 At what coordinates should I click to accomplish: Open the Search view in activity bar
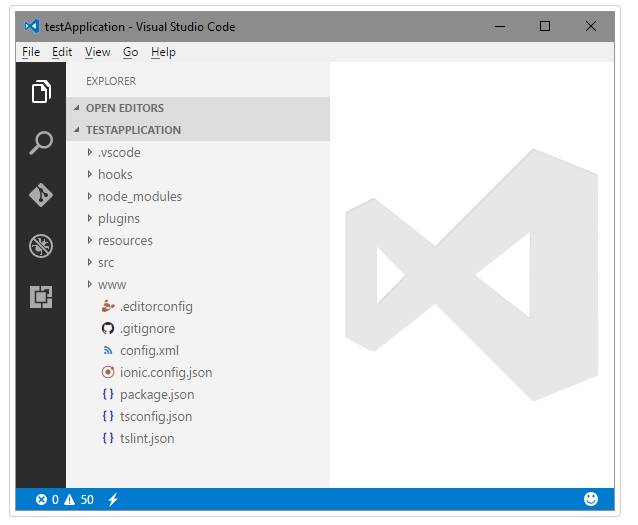(41, 142)
